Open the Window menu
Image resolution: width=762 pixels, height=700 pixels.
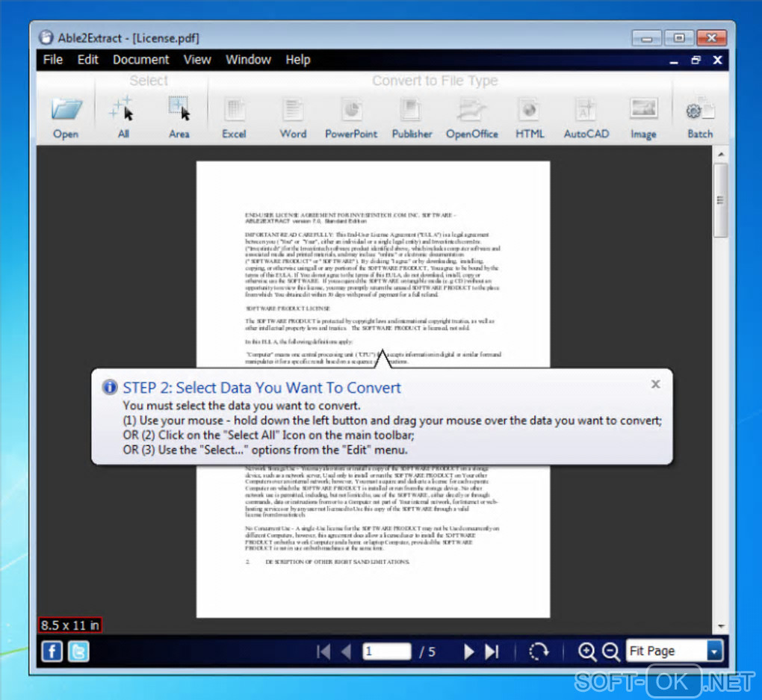coord(248,60)
